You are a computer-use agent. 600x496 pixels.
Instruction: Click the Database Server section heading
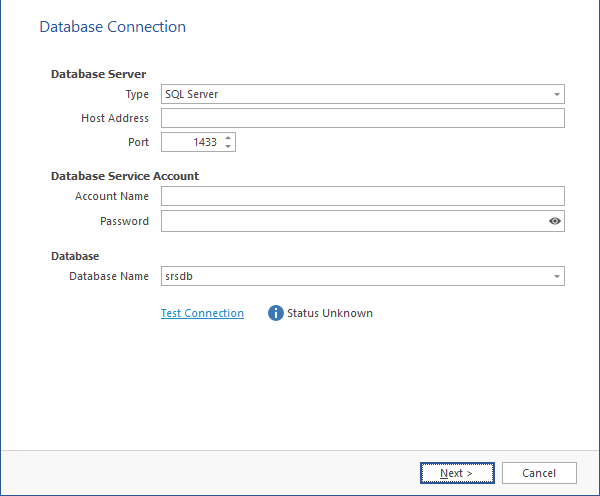pyautogui.click(x=98, y=74)
